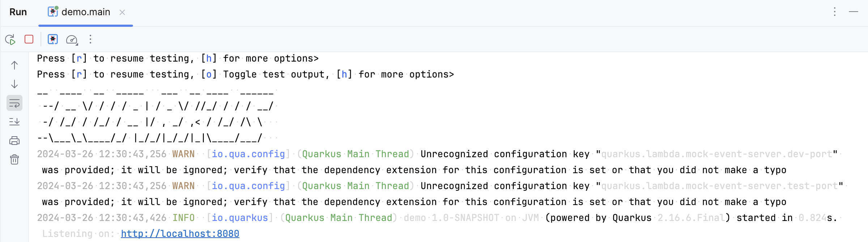The height and width of the screenshot is (242, 868).
Task: Close the demo.main tab
Action: [122, 12]
